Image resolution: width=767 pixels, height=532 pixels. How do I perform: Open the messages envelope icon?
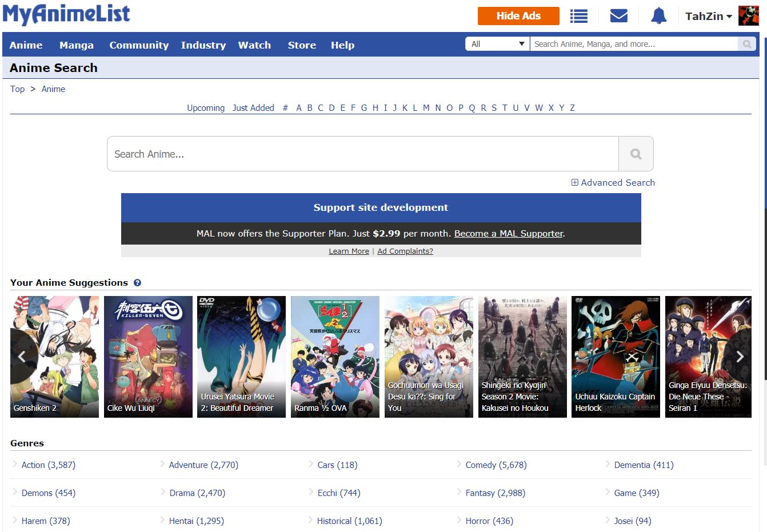click(x=619, y=16)
